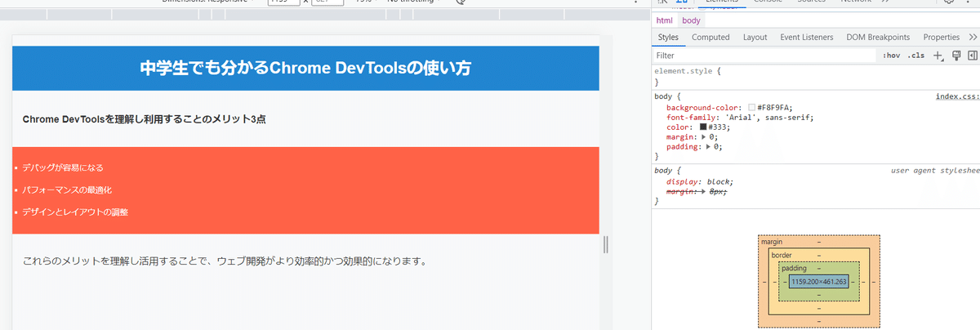Click the element.style rule selector
Image resolution: width=980 pixels, height=330 pixels.
685,71
